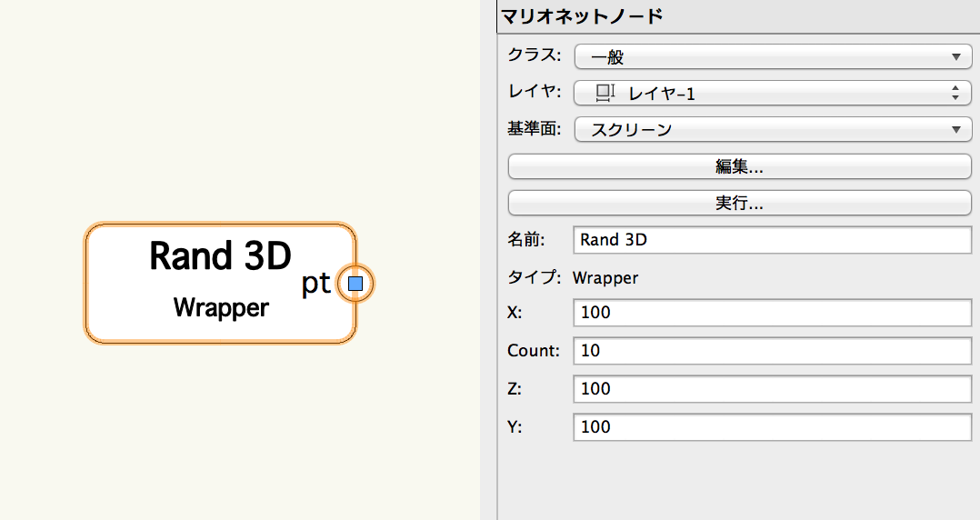The image size is (980, 520).
Task: Select the Count field showing 10
Action: click(772, 351)
